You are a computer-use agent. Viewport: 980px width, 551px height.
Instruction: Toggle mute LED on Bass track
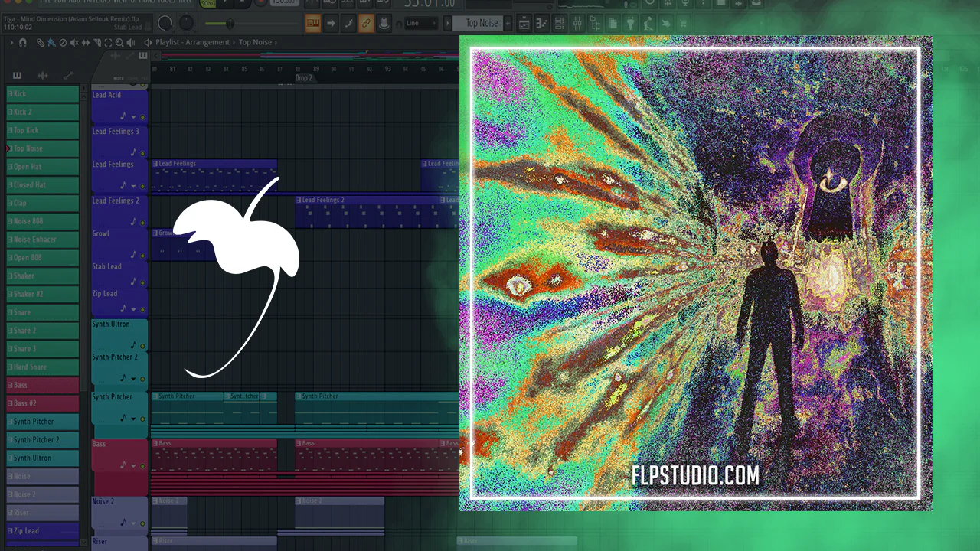142,465
